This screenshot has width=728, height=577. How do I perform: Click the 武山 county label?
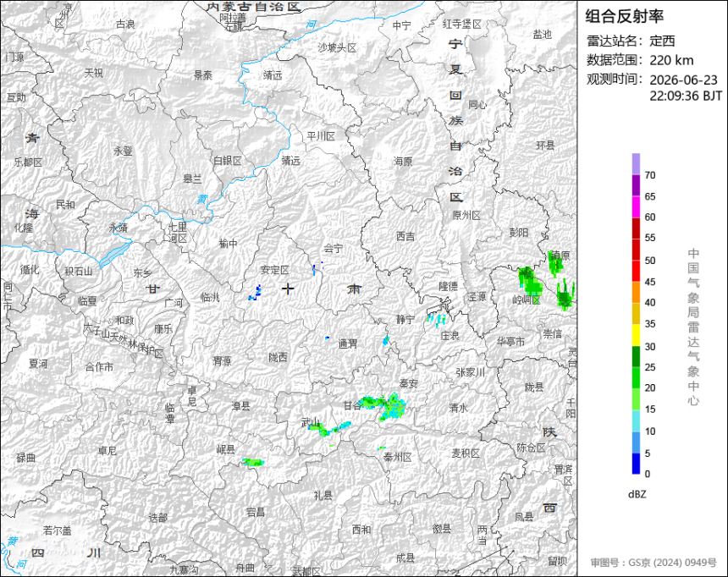pyautogui.click(x=311, y=422)
